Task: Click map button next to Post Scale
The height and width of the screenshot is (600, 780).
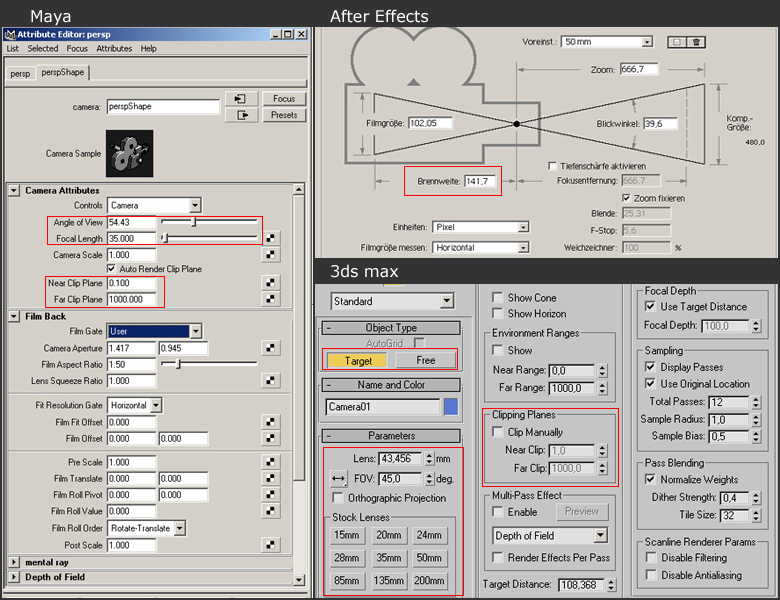Action: pyautogui.click(x=271, y=545)
